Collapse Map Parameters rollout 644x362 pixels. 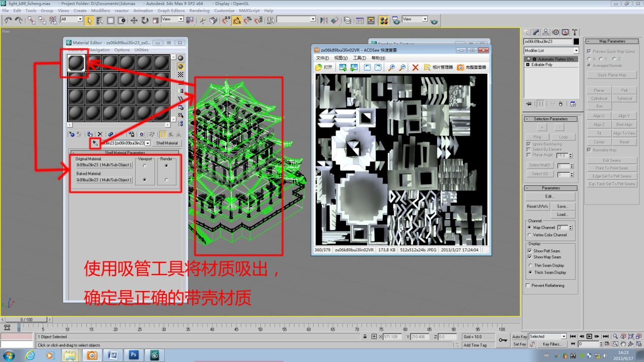click(612, 41)
